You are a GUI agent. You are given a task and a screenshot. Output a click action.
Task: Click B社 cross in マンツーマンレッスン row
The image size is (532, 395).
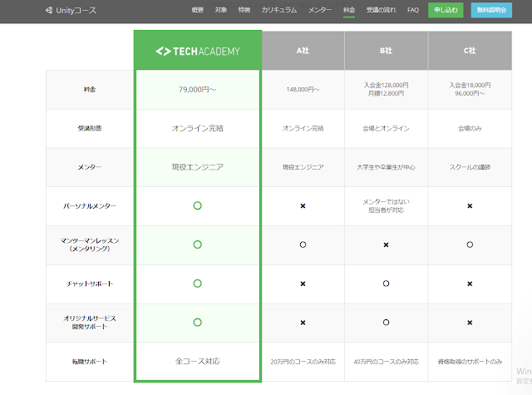386,245
